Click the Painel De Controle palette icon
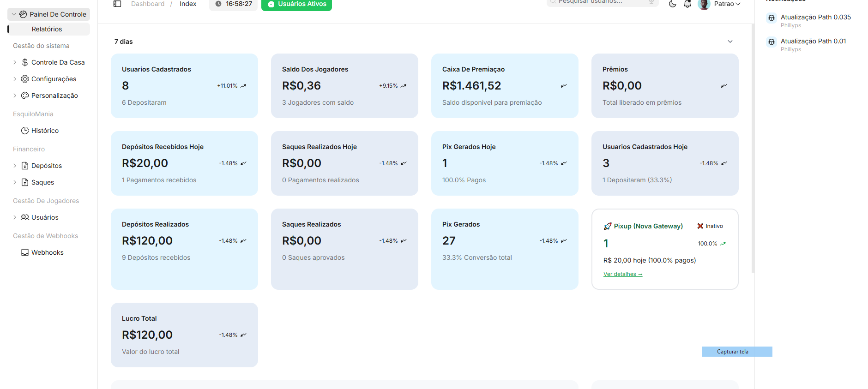 (x=23, y=14)
